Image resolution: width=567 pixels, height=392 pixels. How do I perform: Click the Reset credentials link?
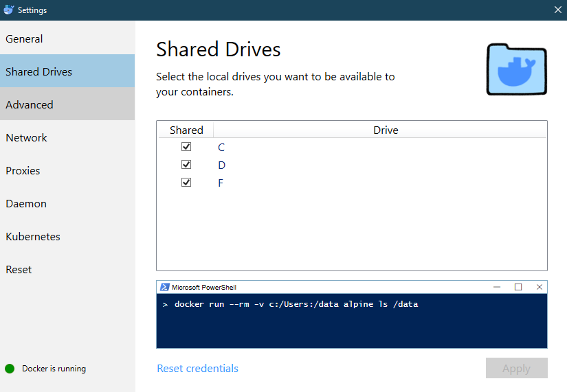pyautogui.click(x=197, y=368)
